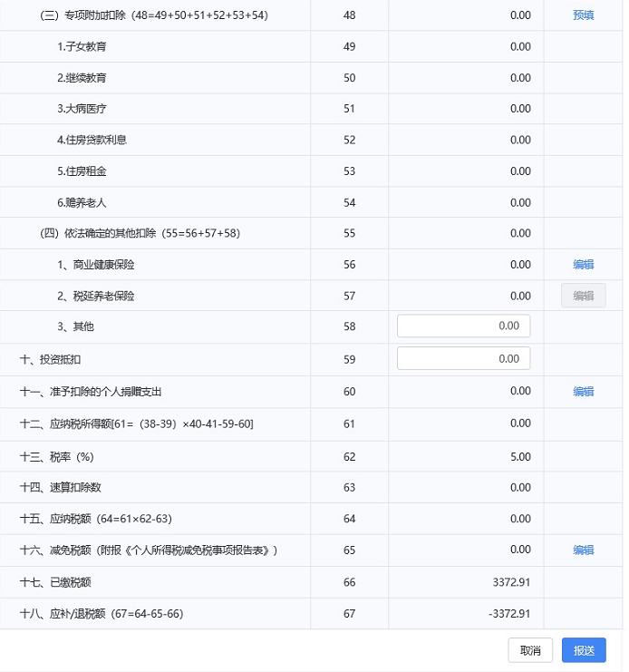
Task: Select the 应纳税所得额 row 61 label
Action: pyautogui.click(x=137, y=424)
